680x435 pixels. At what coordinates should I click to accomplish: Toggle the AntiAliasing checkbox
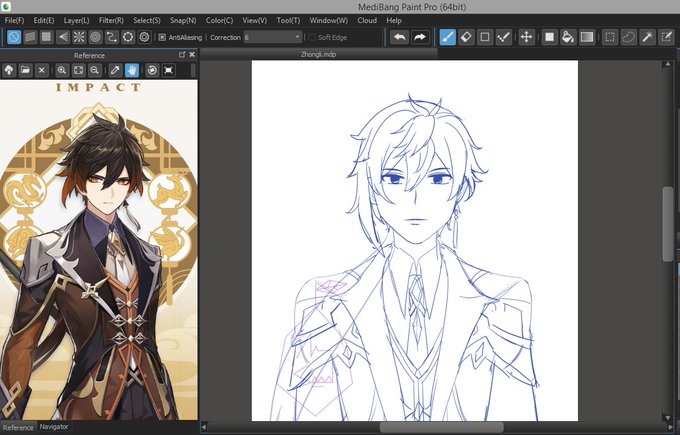coord(162,38)
